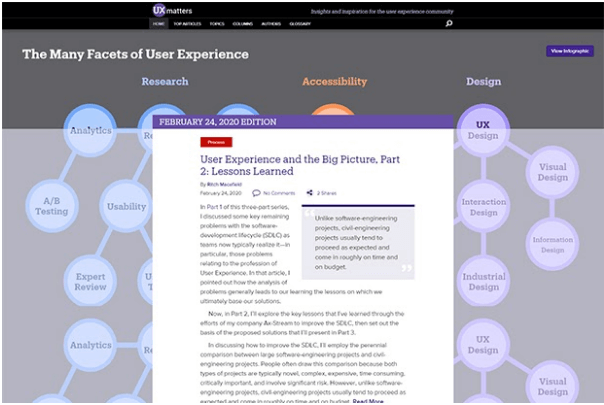Image resolution: width=604 pixels, height=405 pixels.
Task: Select the Visual Design circle node
Action: 552,173
